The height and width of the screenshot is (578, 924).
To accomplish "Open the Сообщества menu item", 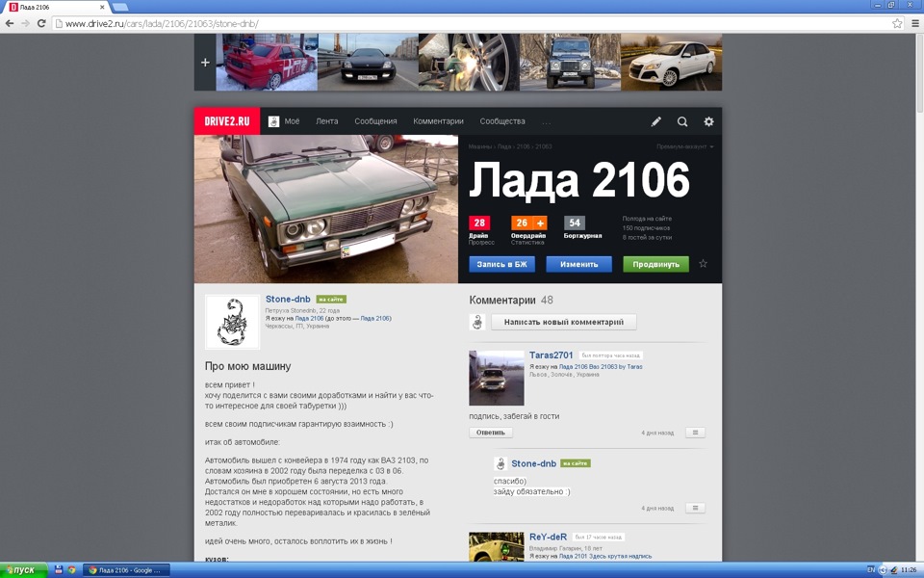I will point(502,121).
